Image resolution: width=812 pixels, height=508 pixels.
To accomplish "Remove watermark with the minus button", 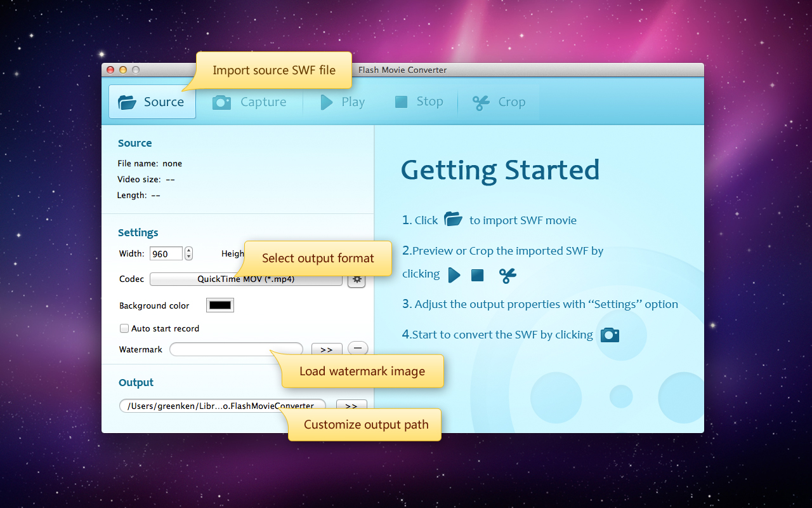I will click(358, 348).
